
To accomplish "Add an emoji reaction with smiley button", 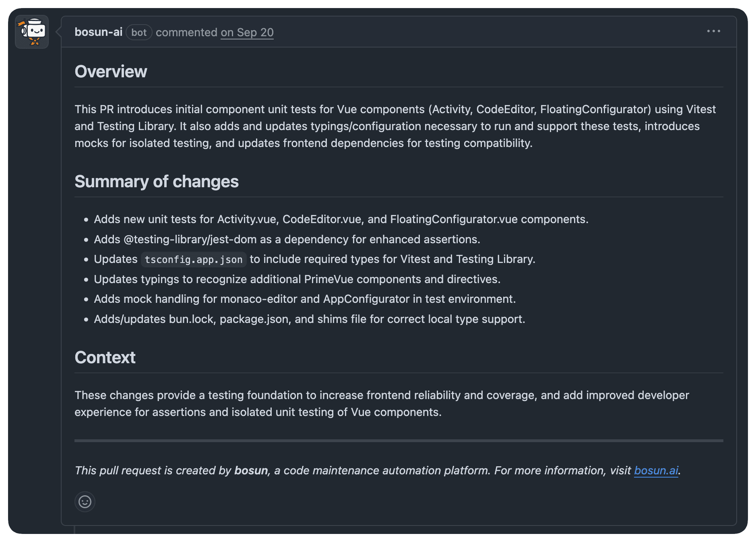I will 85,502.
